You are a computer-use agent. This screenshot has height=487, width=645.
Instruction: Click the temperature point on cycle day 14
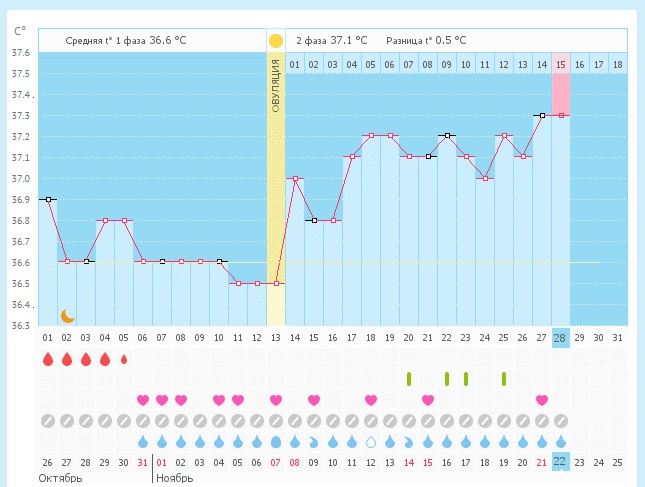(x=295, y=179)
